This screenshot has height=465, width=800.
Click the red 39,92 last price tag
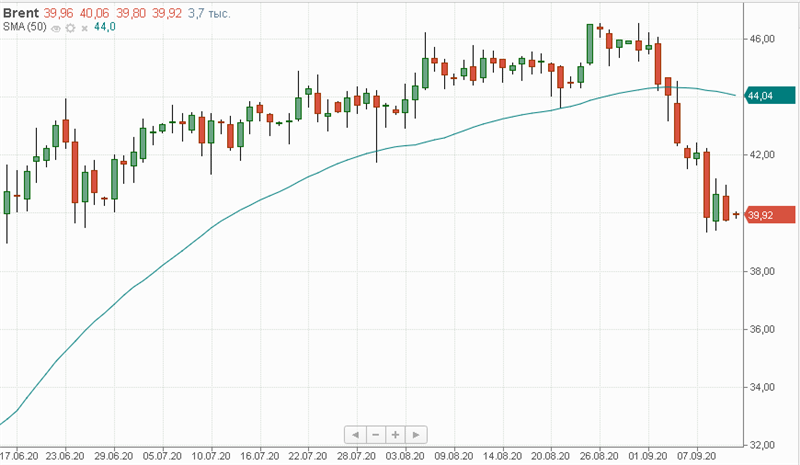click(769, 215)
